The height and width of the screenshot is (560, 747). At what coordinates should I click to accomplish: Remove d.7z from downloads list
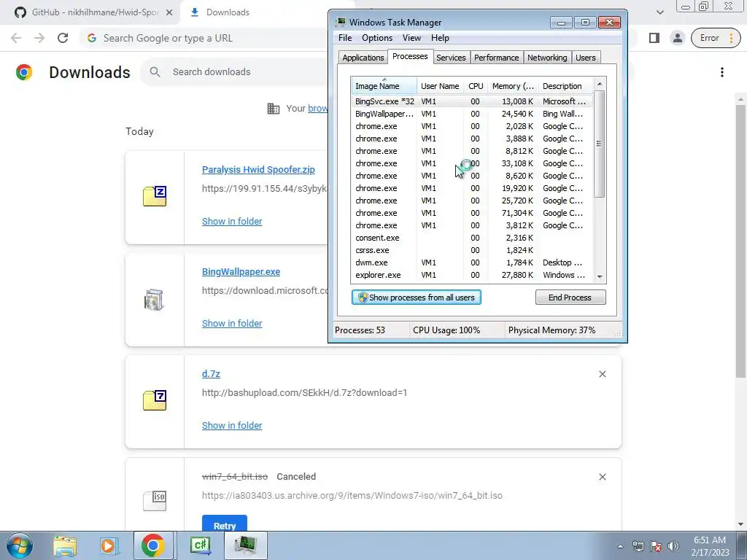coord(602,374)
